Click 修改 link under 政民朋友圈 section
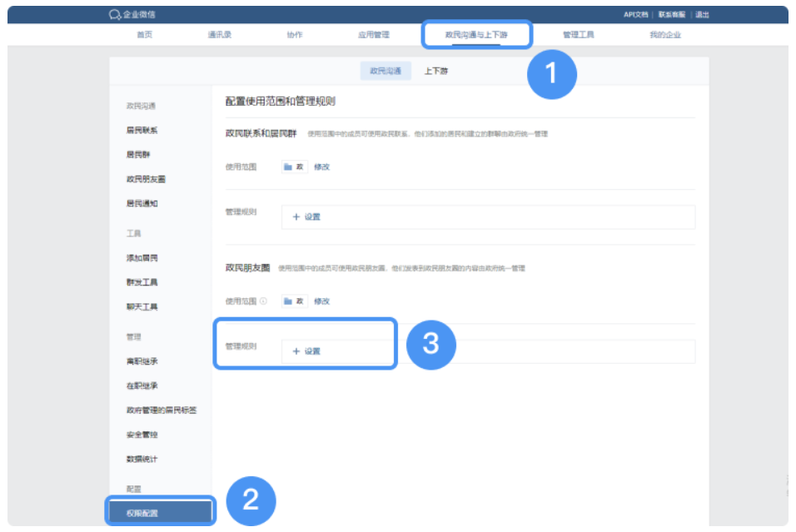Viewport: 796px width, 532px height. click(321, 301)
